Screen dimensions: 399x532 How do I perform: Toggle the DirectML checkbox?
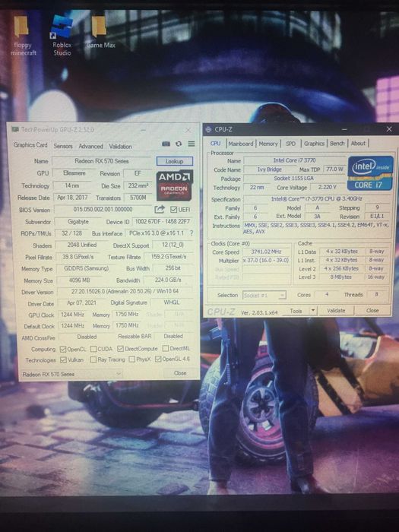tap(166, 348)
